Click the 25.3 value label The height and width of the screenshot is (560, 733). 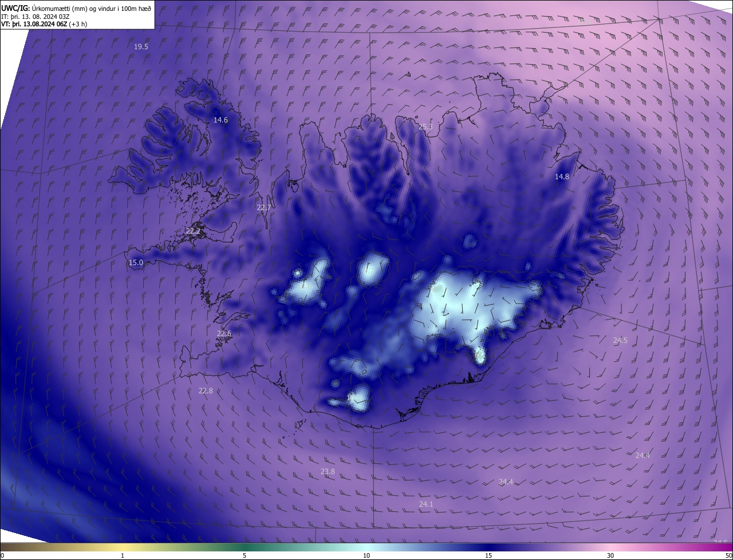pos(425,127)
